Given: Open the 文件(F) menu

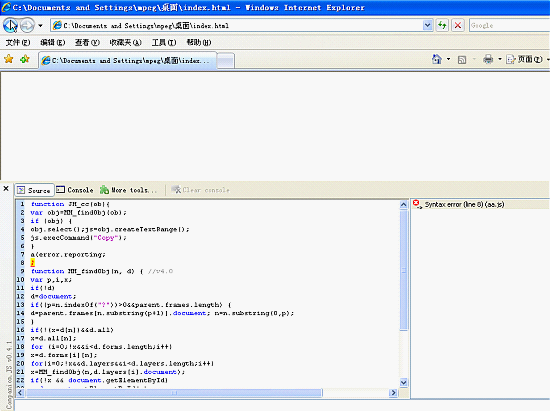Looking at the screenshot, I should point(18,43).
